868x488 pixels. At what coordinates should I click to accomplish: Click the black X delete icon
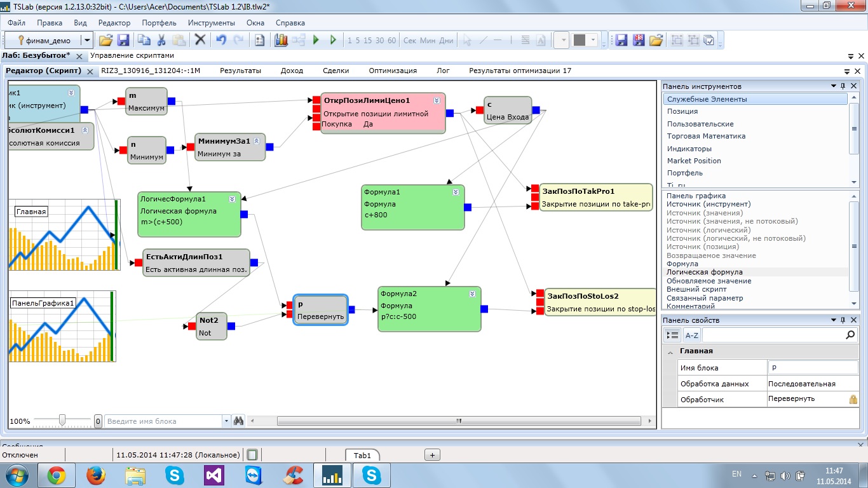click(x=200, y=40)
